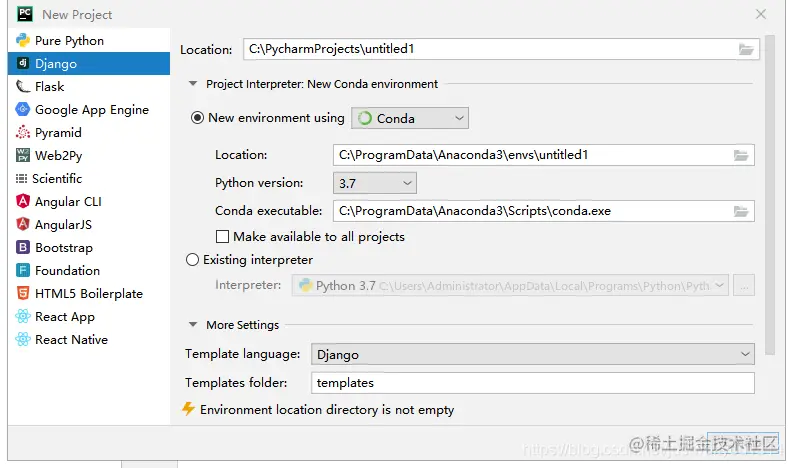Collapse the Project Interpreter section

click(x=193, y=84)
